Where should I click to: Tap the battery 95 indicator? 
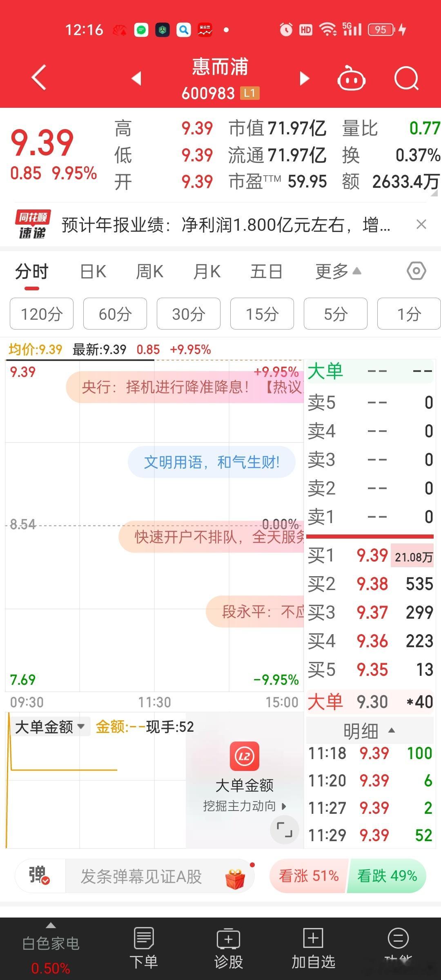point(381,29)
